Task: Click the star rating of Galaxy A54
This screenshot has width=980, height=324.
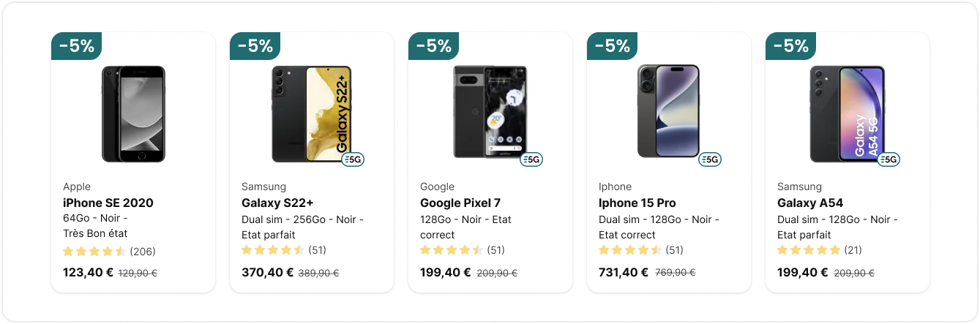Action: click(809, 250)
